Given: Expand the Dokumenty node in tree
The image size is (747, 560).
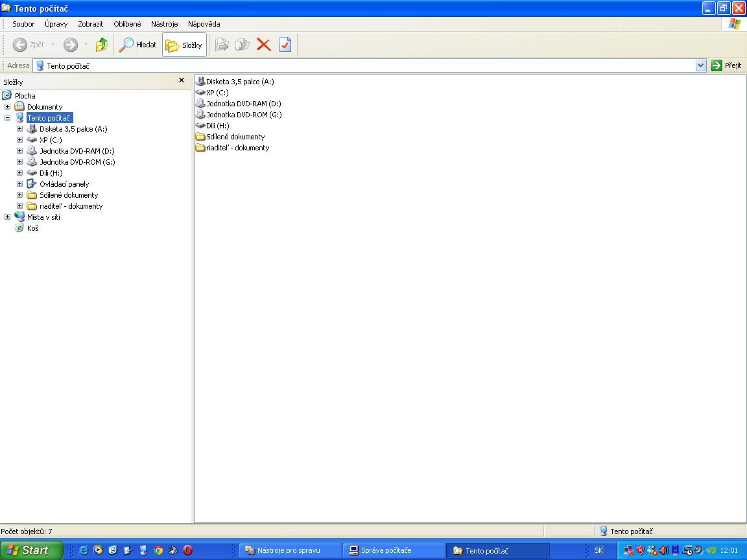Looking at the screenshot, I should (x=7, y=107).
